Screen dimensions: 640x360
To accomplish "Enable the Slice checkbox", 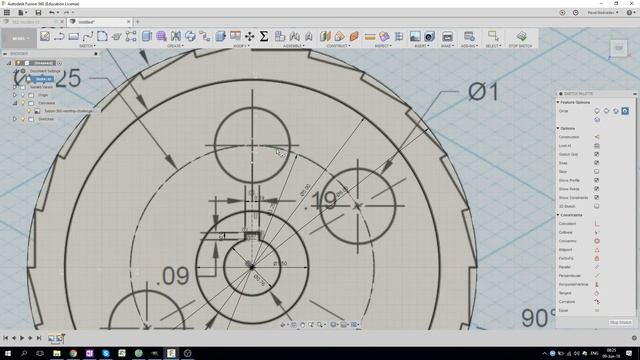I will [x=597, y=171].
